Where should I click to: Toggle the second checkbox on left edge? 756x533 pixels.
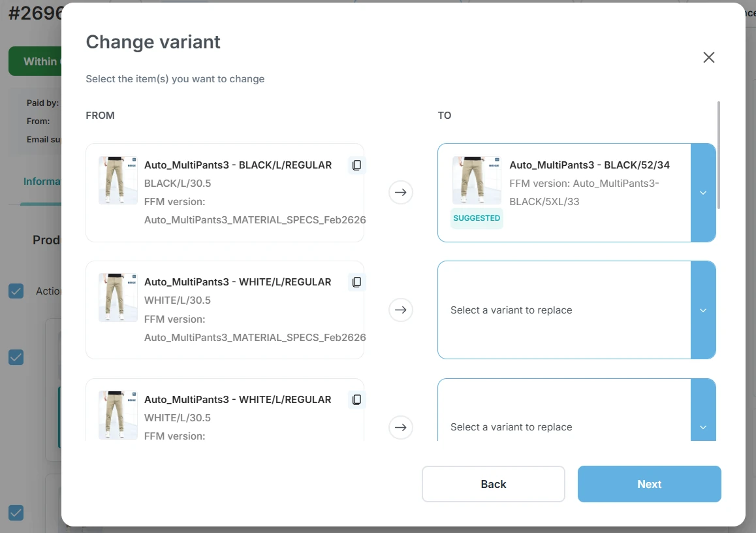pos(16,357)
